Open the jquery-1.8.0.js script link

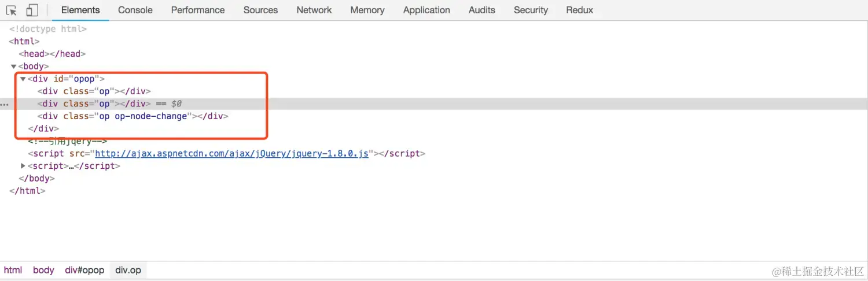pos(231,154)
